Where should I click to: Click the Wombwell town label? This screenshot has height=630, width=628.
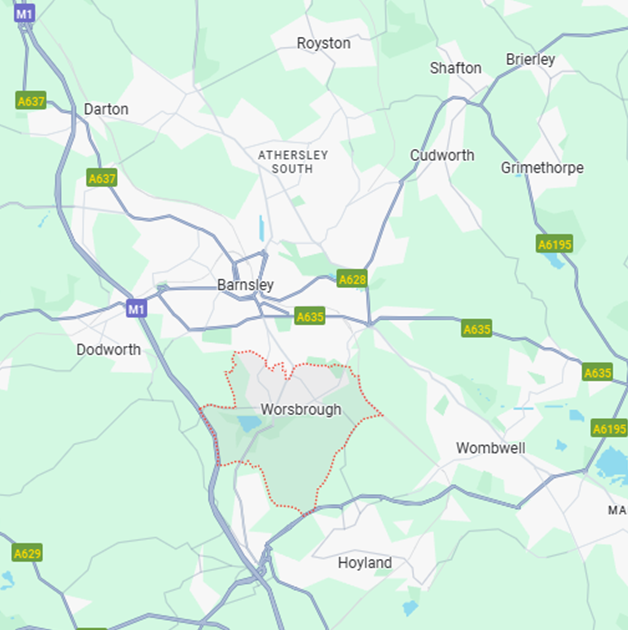click(491, 448)
